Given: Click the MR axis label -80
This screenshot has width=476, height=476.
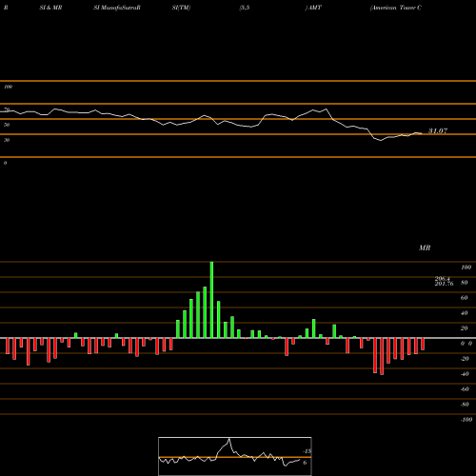Looking at the screenshot, I should coord(465,405).
